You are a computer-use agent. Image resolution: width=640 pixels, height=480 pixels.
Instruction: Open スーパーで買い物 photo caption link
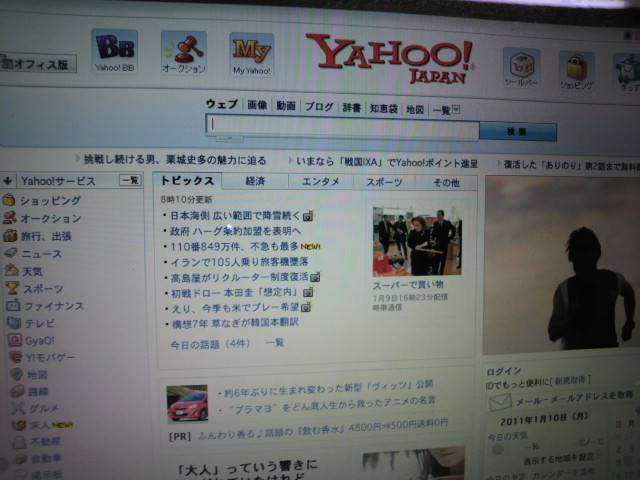tap(408, 284)
